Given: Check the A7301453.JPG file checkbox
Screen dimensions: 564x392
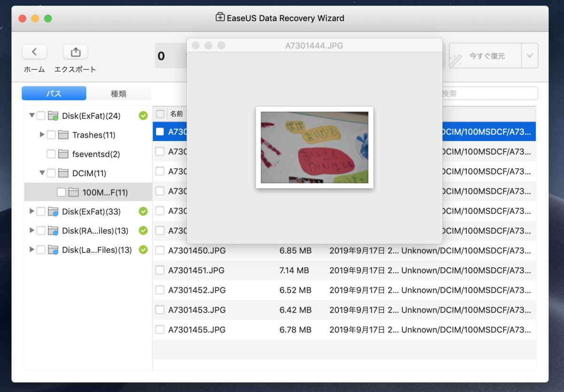Looking at the screenshot, I should (160, 310).
